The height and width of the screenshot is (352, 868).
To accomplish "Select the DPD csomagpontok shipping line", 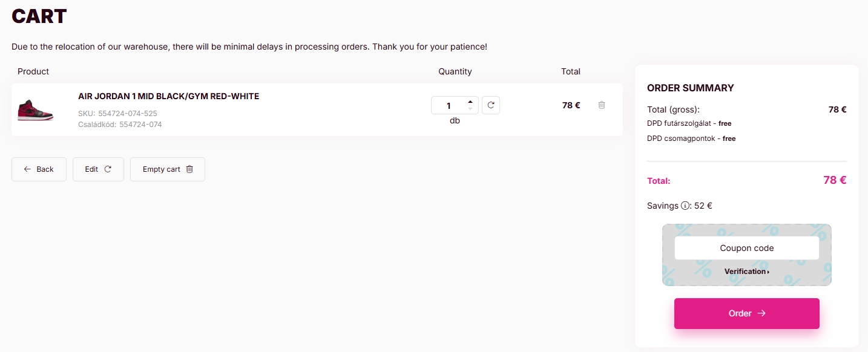I will 691,139.
